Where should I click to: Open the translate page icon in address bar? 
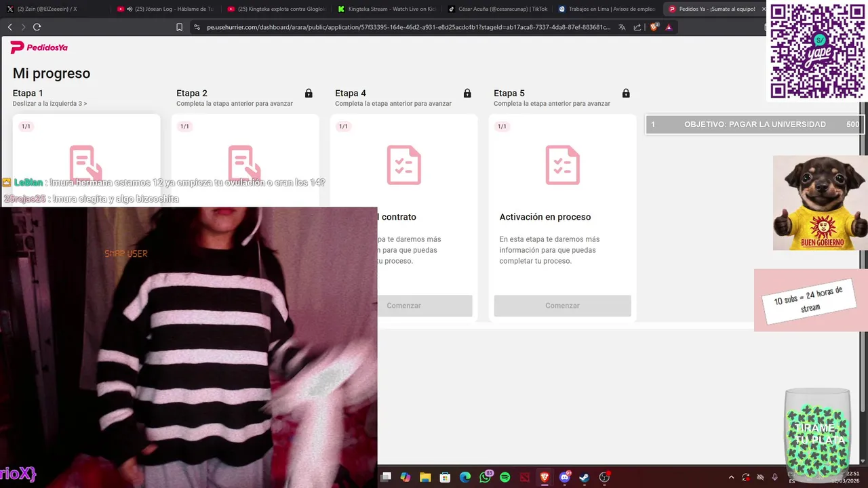622,27
